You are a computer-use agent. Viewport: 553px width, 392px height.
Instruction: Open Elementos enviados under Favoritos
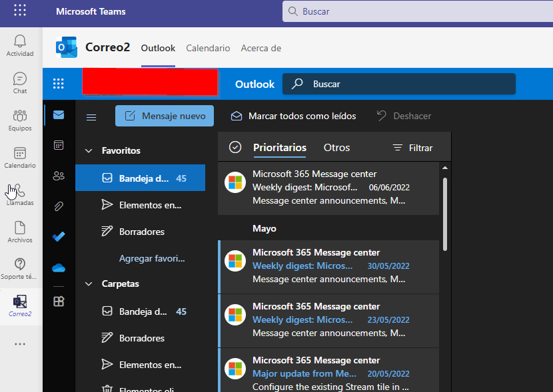pyautogui.click(x=141, y=205)
